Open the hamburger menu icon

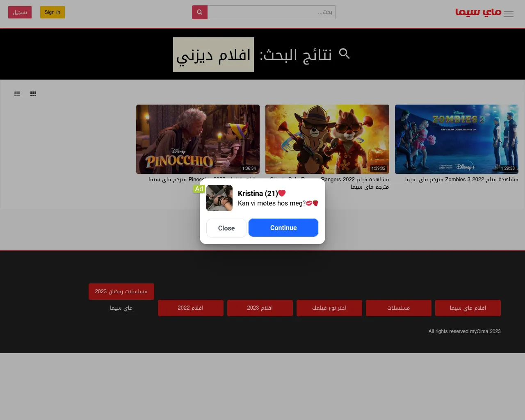click(509, 14)
